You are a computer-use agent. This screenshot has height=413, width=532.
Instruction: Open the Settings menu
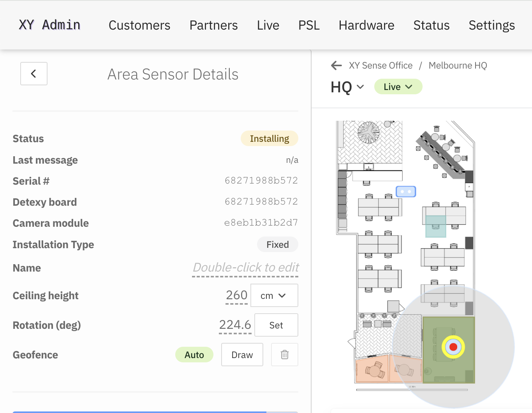[x=492, y=25]
